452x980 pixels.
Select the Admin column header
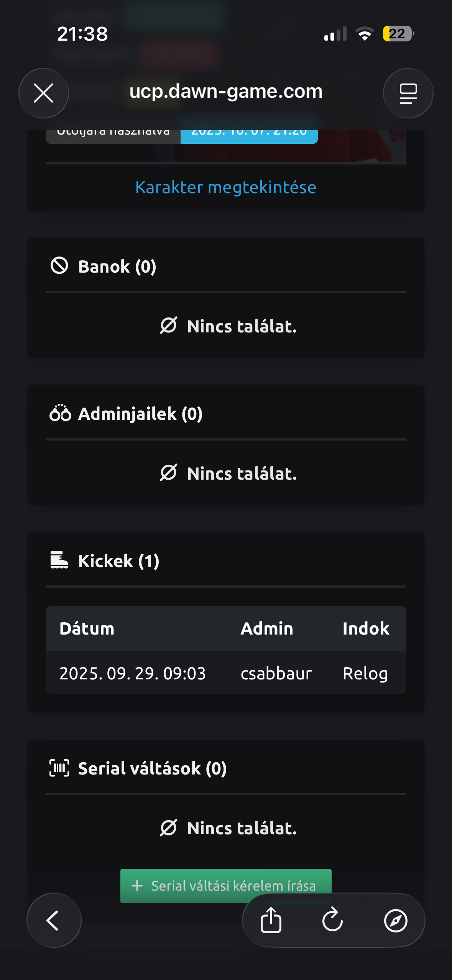(267, 629)
